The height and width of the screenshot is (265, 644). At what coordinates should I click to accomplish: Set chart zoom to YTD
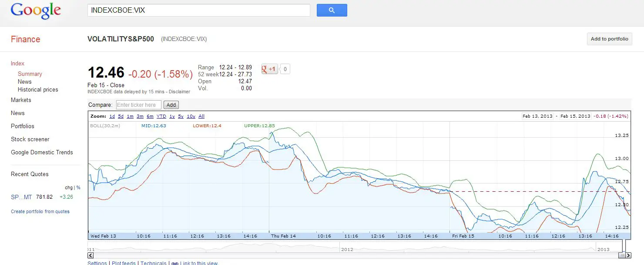pos(161,116)
